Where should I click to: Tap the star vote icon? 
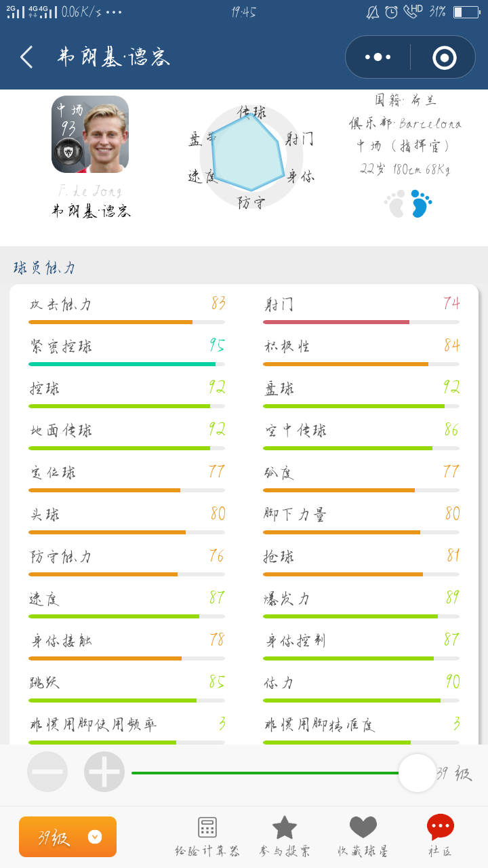click(285, 827)
